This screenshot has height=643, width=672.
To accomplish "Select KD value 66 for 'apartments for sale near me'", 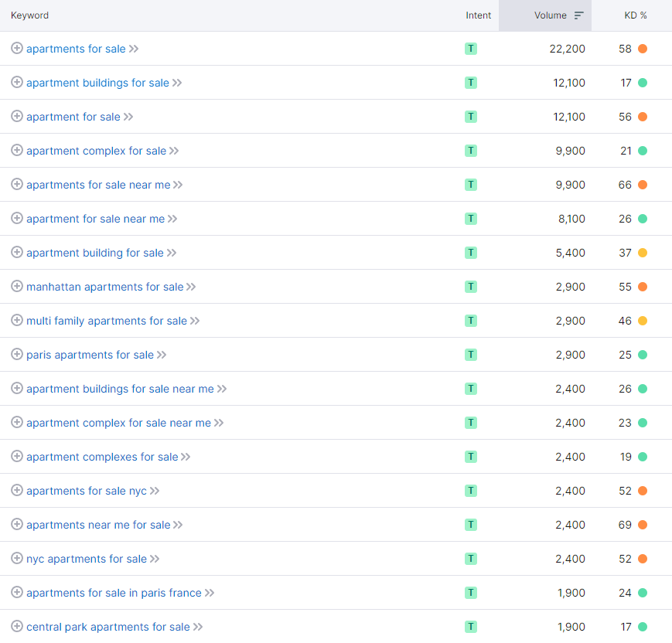I will tap(625, 185).
